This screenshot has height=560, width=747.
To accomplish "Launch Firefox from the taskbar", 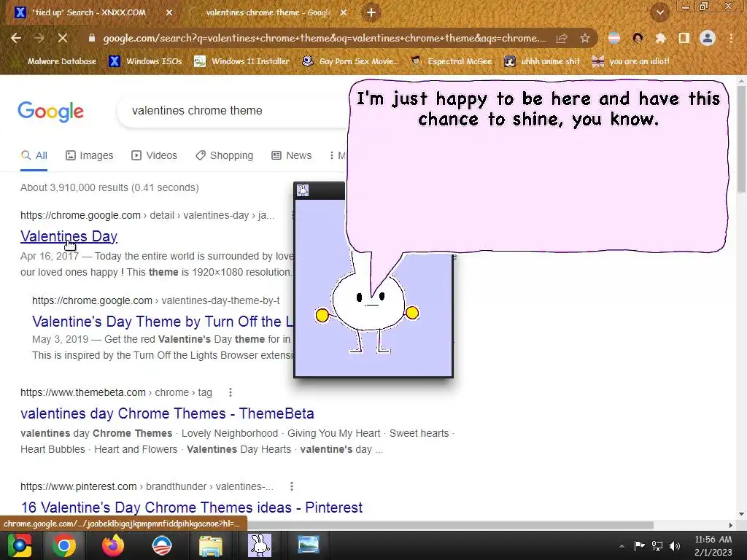I will click(112, 545).
